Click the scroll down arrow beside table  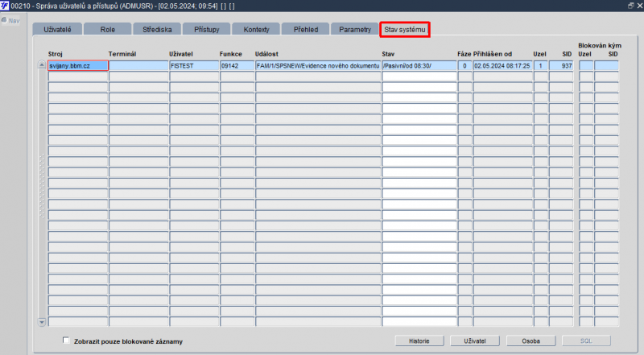[42, 322]
